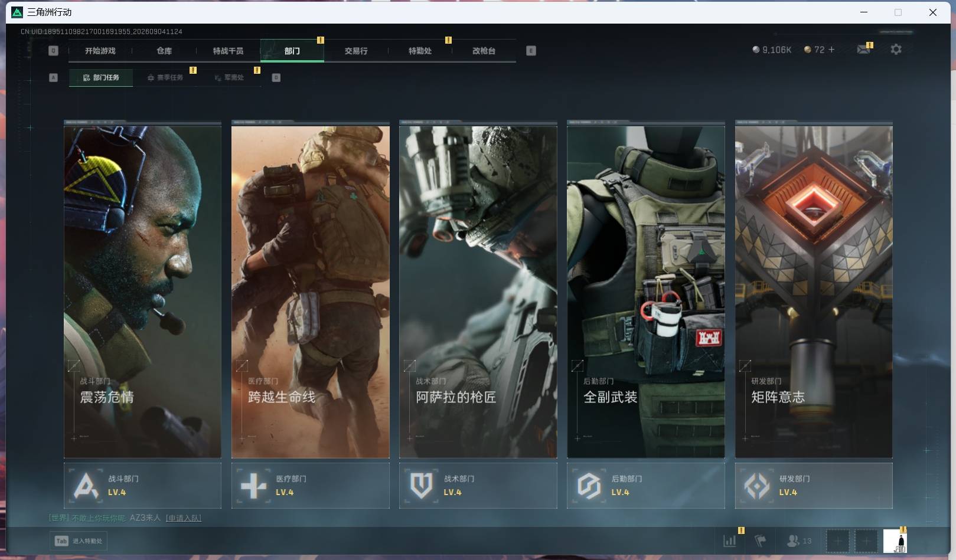This screenshot has width=956, height=560.
Task: Open the 仓库 tab
Action: pos(164,51)
